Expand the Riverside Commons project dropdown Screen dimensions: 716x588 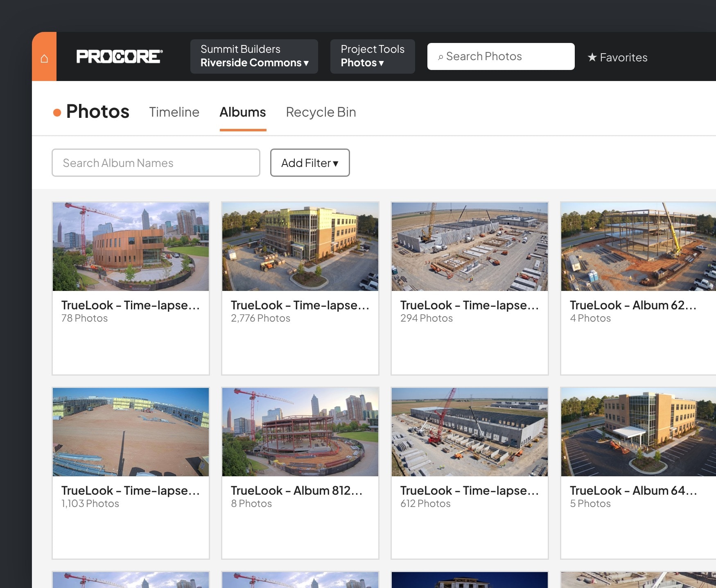[x=254, y=56]
